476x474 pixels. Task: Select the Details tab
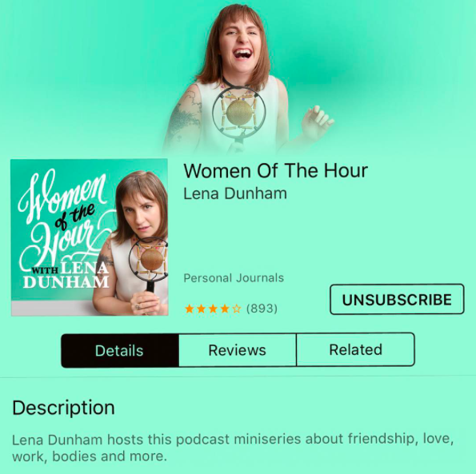click(120, 351)
